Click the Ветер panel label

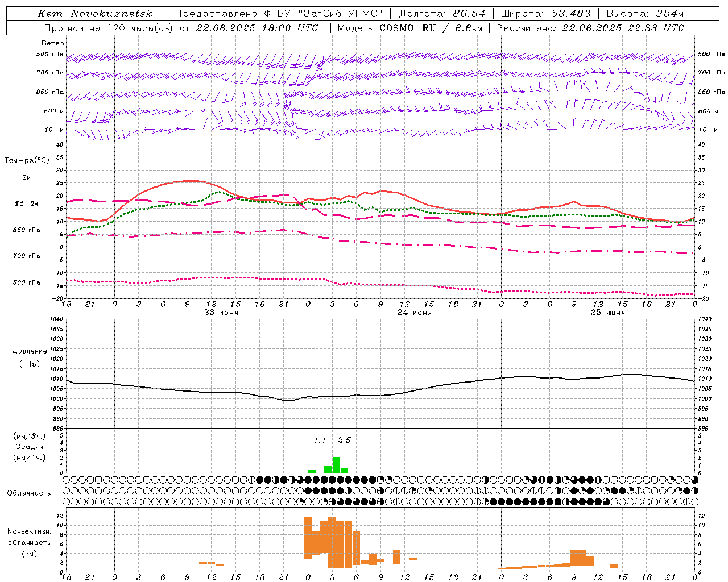pos(53,43)
